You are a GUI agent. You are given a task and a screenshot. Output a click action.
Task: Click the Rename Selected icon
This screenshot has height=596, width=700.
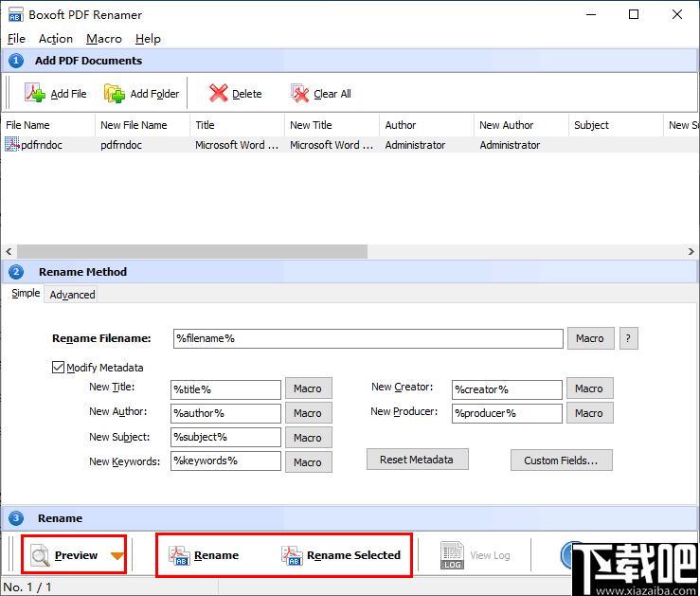coord(292,555)
